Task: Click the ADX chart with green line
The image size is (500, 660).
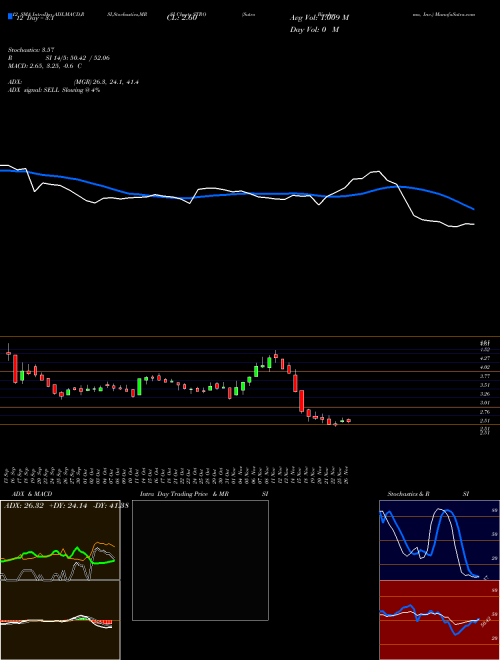Action: click(x=60, y=540)
